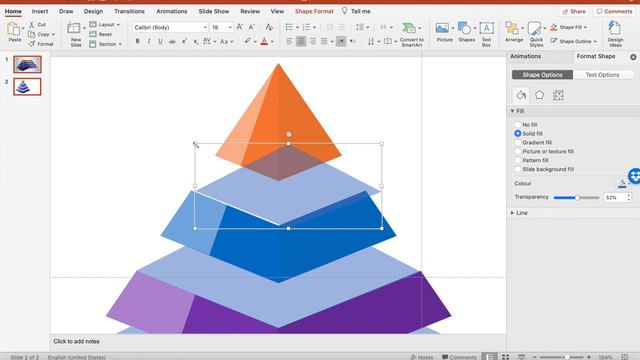Click the Format painter brush icon
Viewport: 640px width, 360px height.
pyautogui.click(x=32, y=44)
